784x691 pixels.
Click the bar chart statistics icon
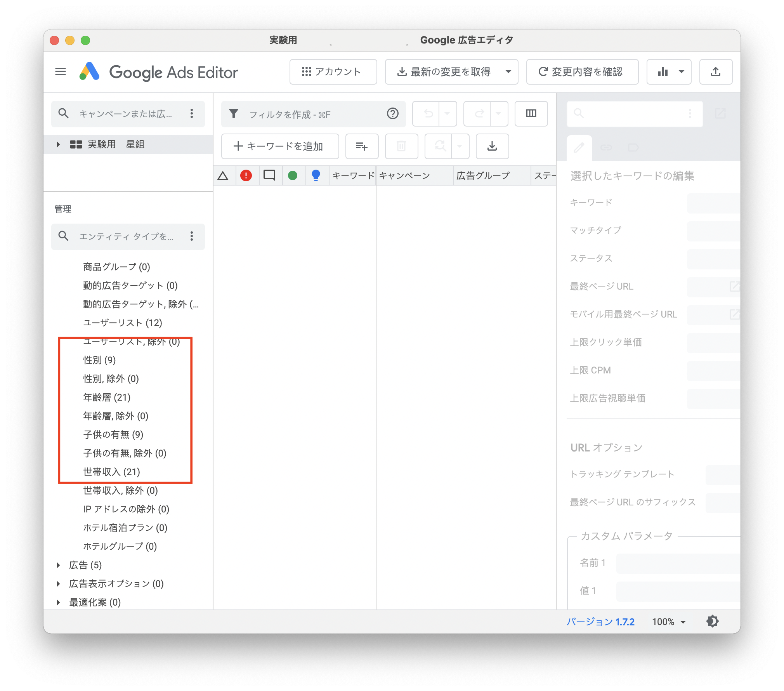click(x=663, y=72)
